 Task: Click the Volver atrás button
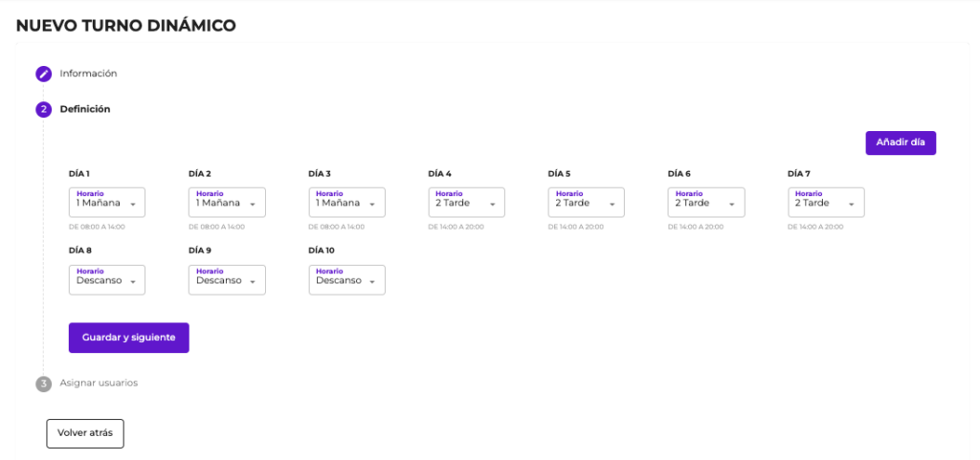[85, 433]
